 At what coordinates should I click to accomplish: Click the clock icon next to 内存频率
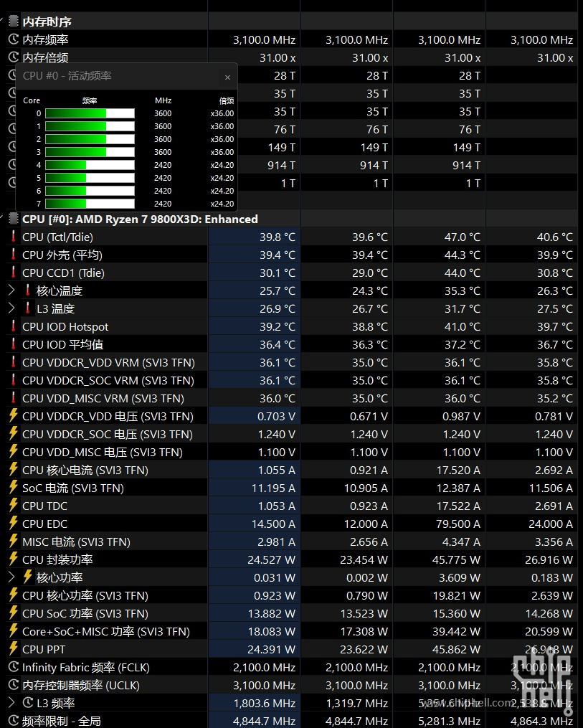(14, 39)
